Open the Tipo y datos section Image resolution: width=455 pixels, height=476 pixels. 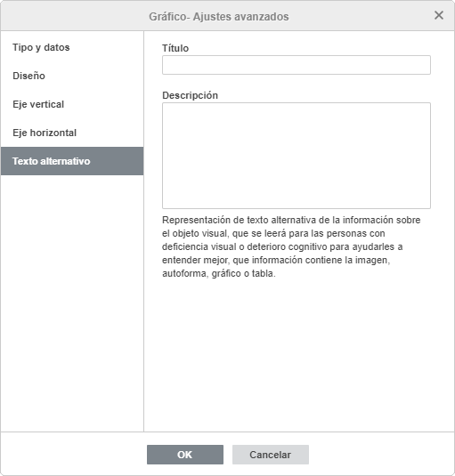72,47
